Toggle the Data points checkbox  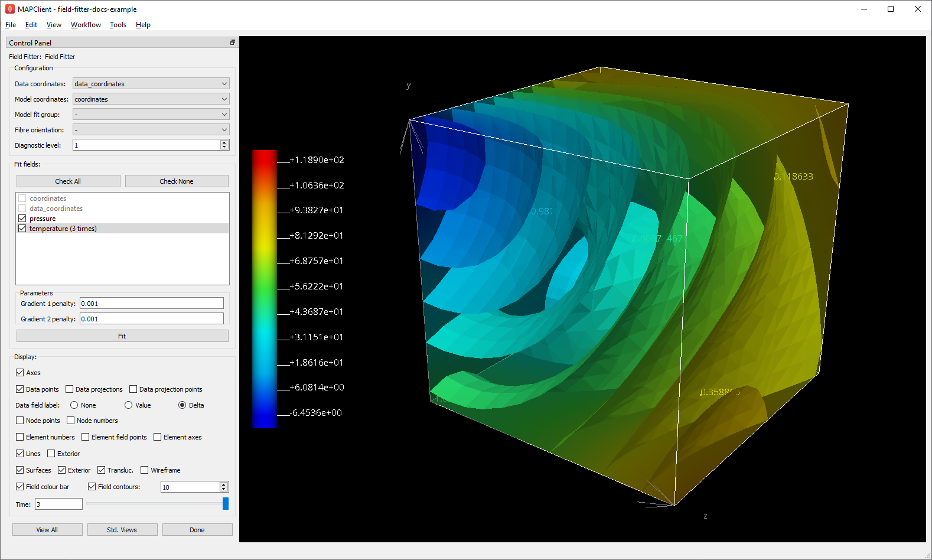(x=20, y=389)
